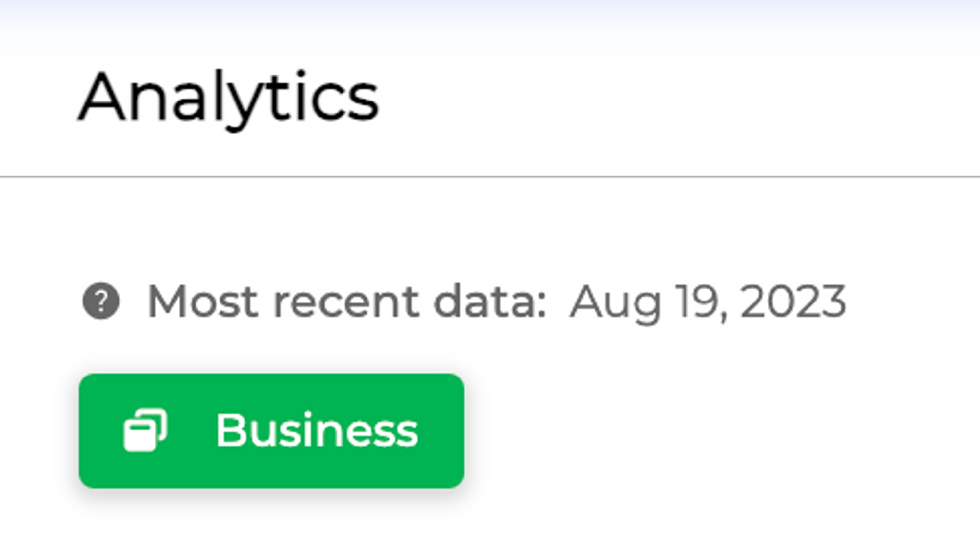Open the Business filter selector

click(271, 430)
